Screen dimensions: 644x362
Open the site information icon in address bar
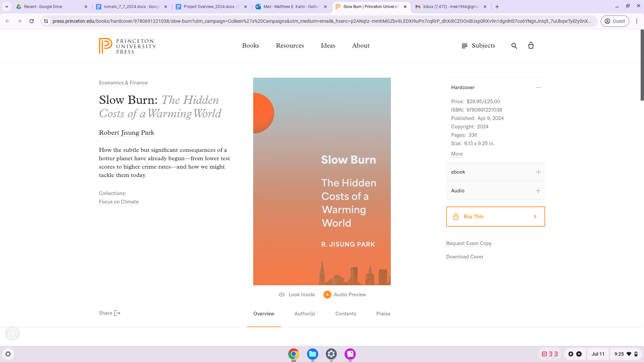tap(46, 21)
